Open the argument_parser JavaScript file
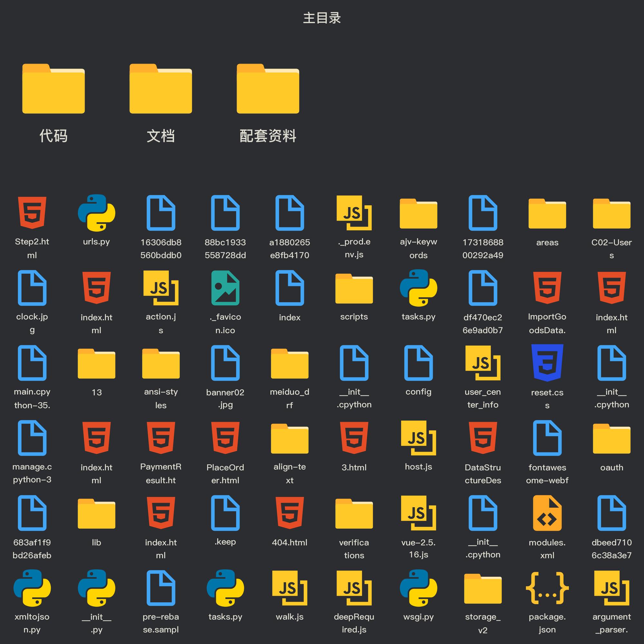The image size is (644, 644). click(x=612, y=588)
